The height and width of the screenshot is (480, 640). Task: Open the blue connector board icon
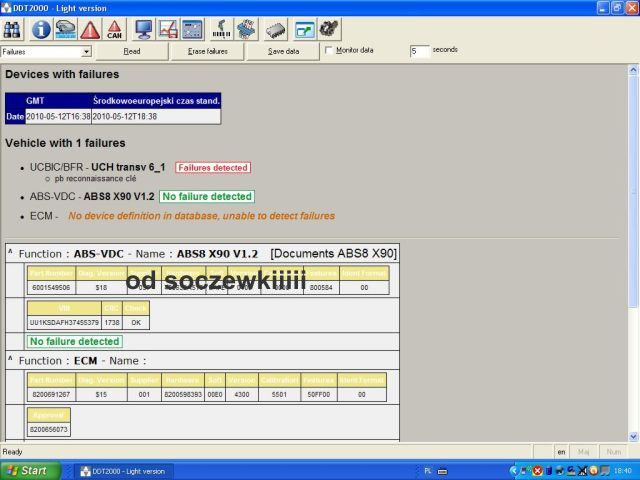coord(246,29)
